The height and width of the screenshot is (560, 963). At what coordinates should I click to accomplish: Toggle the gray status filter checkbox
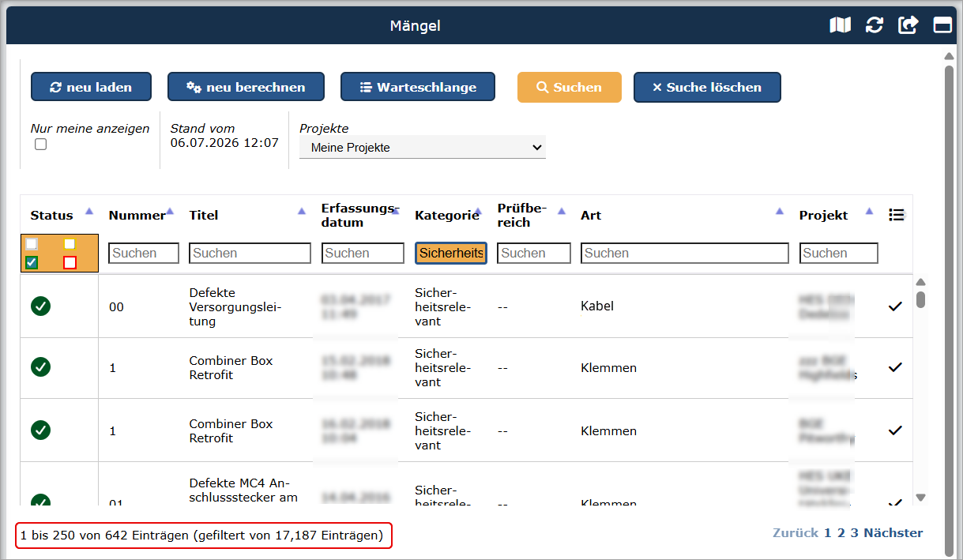(31, 244)
